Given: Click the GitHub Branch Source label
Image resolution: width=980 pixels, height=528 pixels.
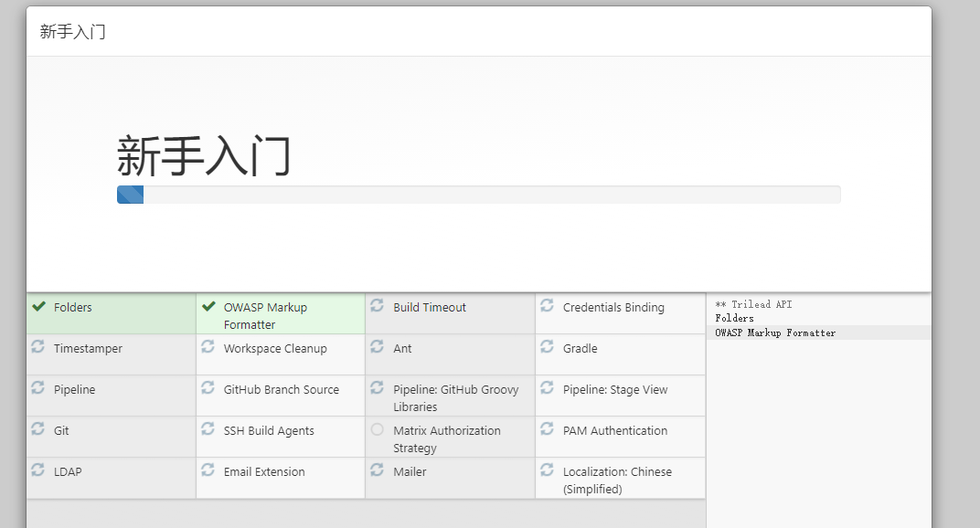Looking at the screenshot, I should point(282,390).
